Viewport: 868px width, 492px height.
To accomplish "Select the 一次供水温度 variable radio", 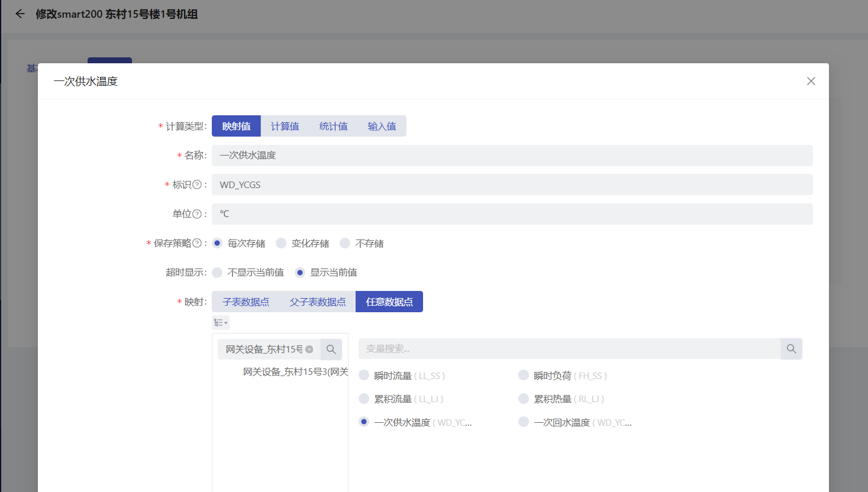I will pos(364,422).
